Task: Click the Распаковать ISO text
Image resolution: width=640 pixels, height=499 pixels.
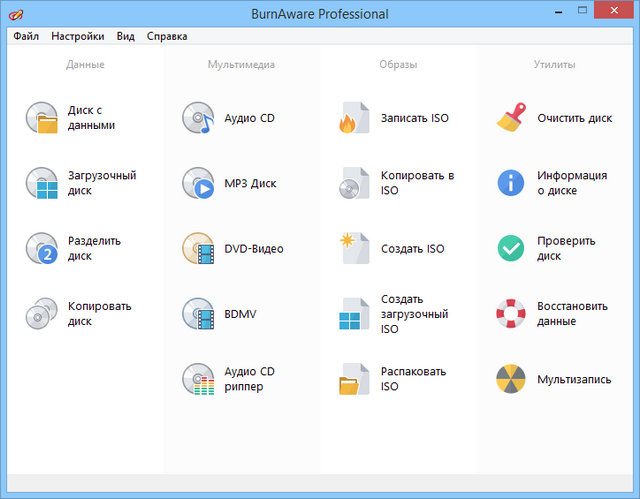Action: 413,379
